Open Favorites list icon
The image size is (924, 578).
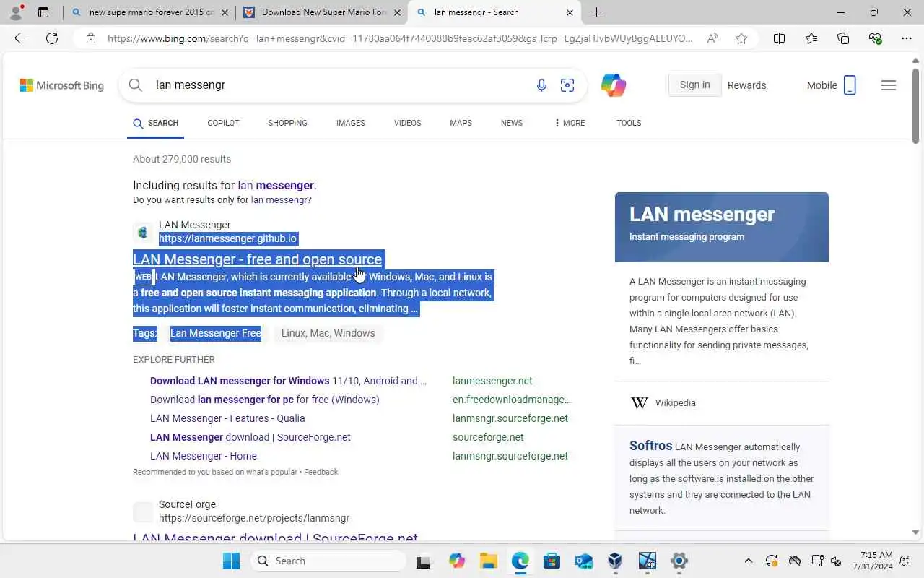[811, 38]
